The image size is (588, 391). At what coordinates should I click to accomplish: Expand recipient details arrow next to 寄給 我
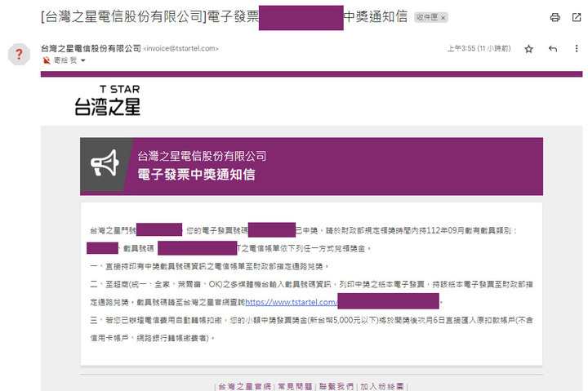pos(82,60)
